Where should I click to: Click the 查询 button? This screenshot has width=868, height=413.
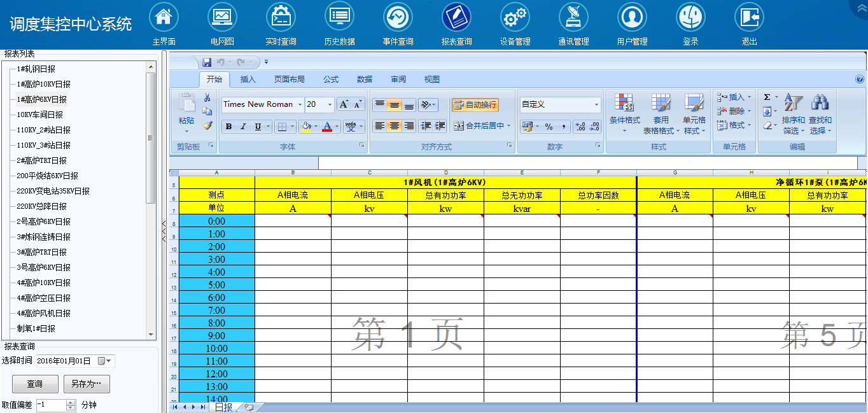34,384
